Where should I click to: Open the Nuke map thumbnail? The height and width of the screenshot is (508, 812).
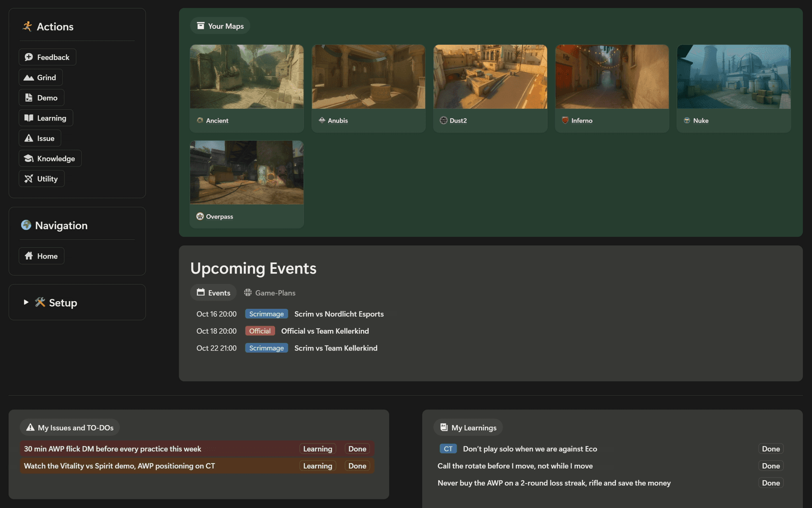pos(734,77)
